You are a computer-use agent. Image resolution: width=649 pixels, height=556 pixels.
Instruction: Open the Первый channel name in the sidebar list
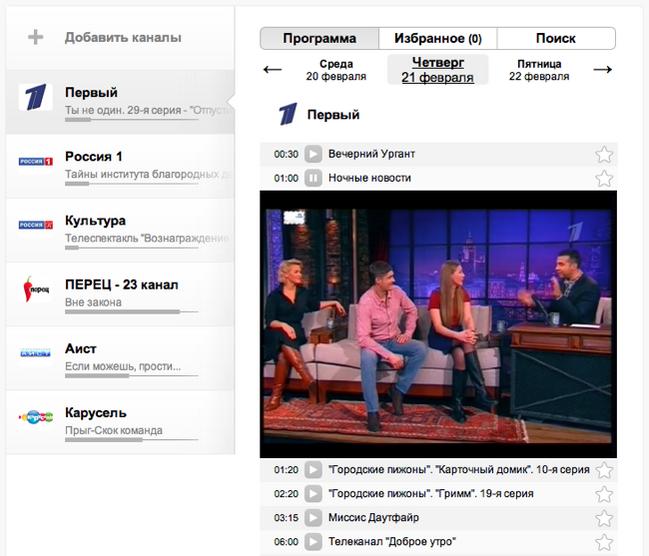click(91, 92)
